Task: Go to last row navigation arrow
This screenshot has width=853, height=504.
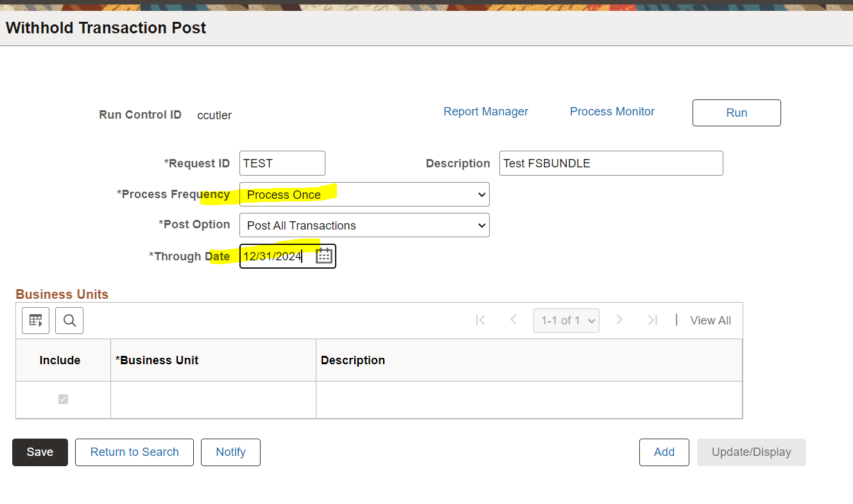Action: coord(653,320)
